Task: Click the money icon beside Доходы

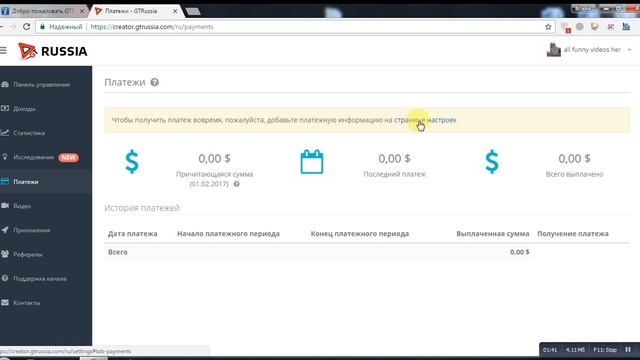Action: pyautogui.click(x=5, y=108)
